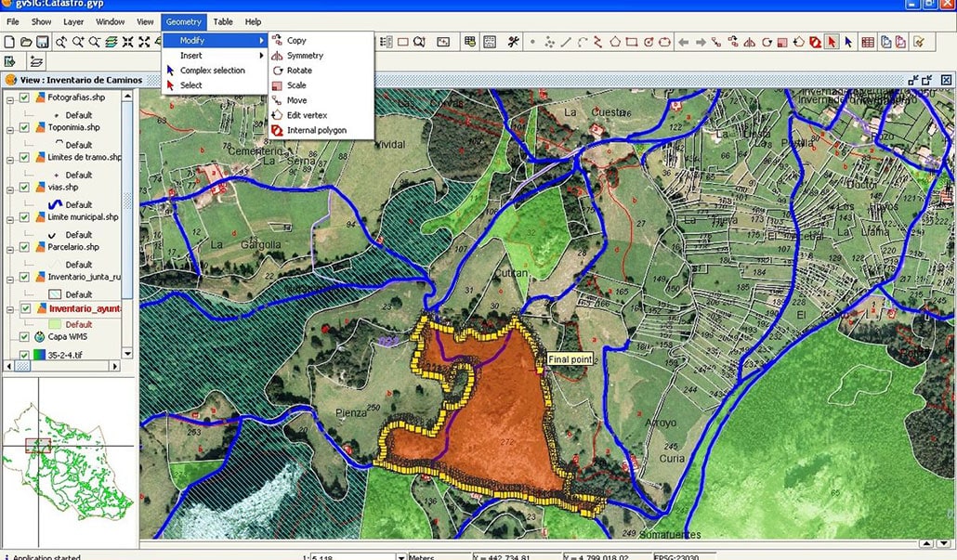The width and height of the screenshot is (957, 560).
Task: Toggle Toponimia.shp layer visibility checkbox
Action: pos(24,127)
